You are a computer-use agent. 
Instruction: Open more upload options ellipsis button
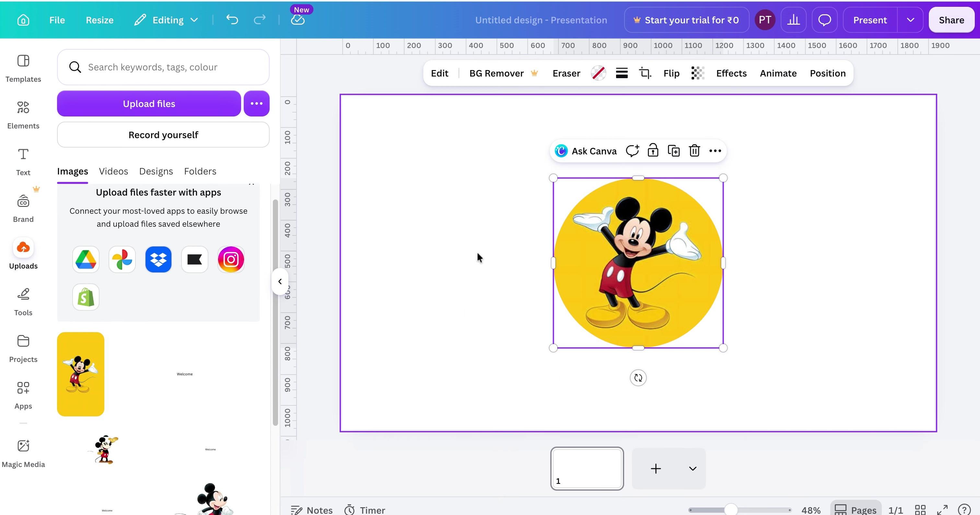tap(256, 103)
